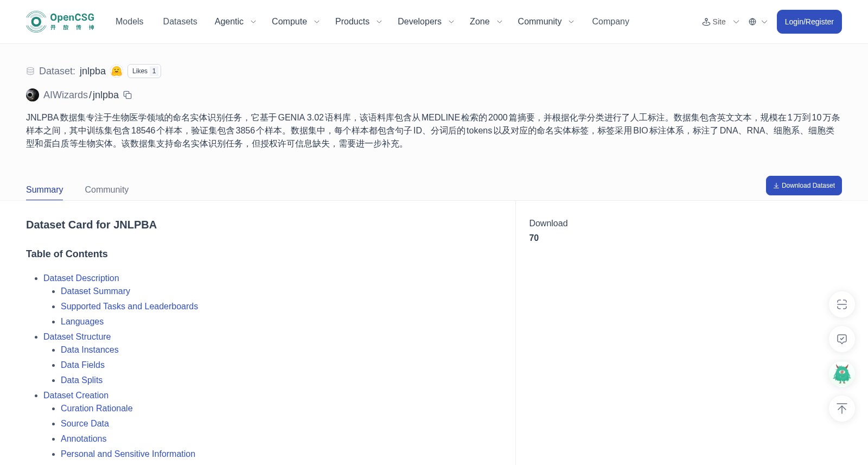The width and height of the screenshot is (868, 465).
Task: Go to Data Instances link
Action: click(x=90, y=349)
